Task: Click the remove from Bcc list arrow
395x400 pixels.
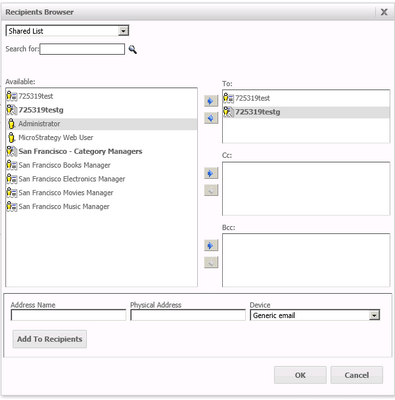Action: click(x=211, y=262)
